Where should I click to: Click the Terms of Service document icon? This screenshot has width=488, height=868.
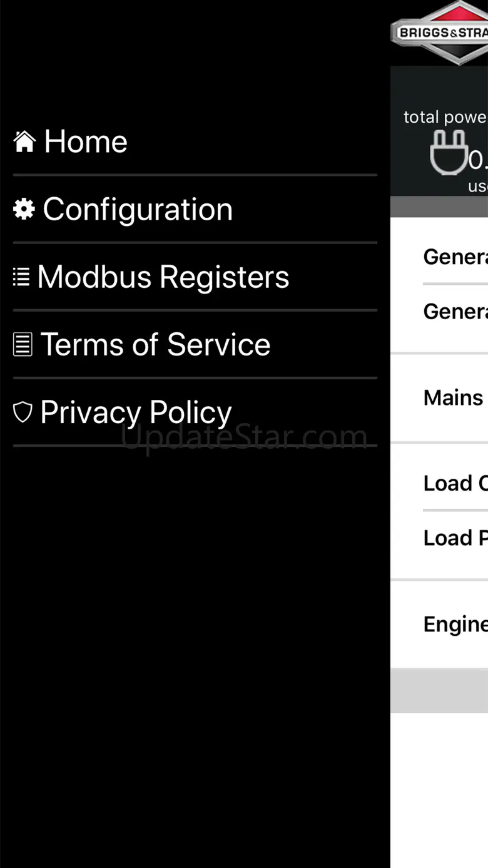point(23,344)
